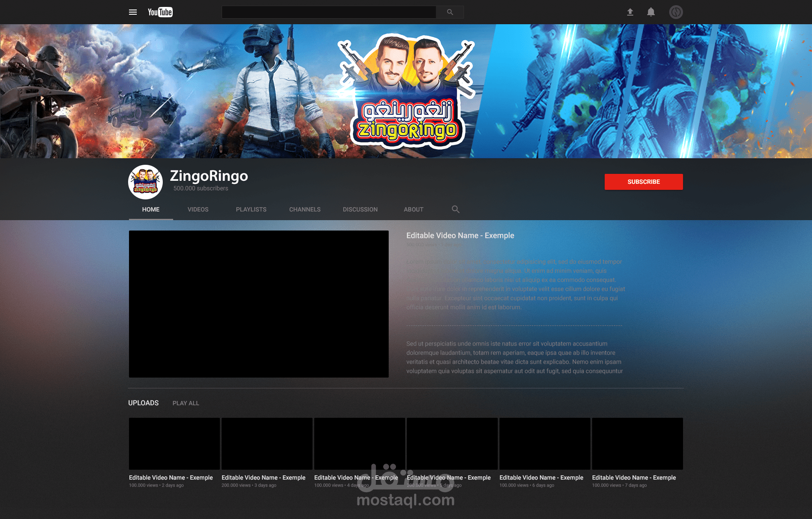
Task: Click '100.000 views • 6 days ago' text
Action: coord(527,485)
